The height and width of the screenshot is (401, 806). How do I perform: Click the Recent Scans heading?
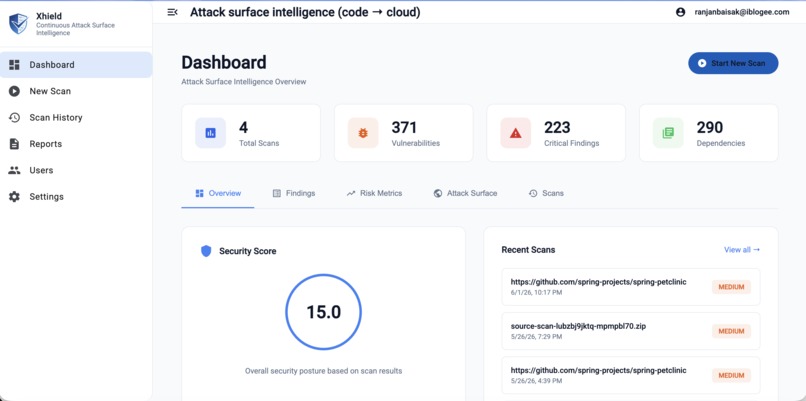pos(528,250)
